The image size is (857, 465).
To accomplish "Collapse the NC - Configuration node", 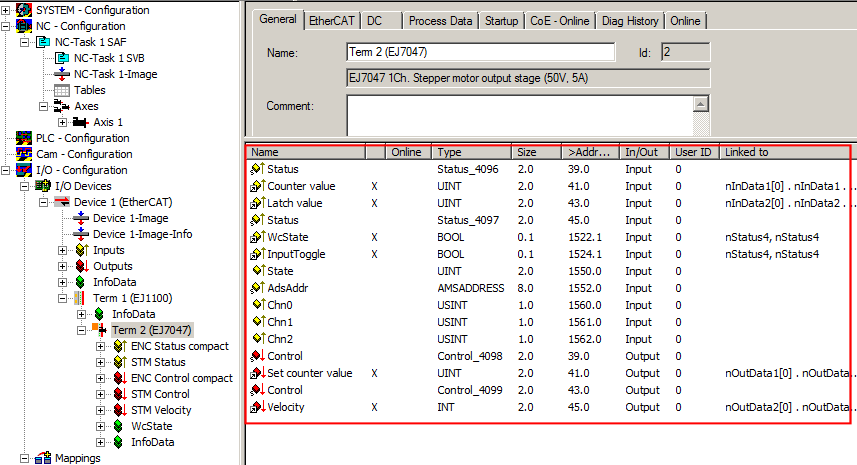I will (x=5, y=26).
